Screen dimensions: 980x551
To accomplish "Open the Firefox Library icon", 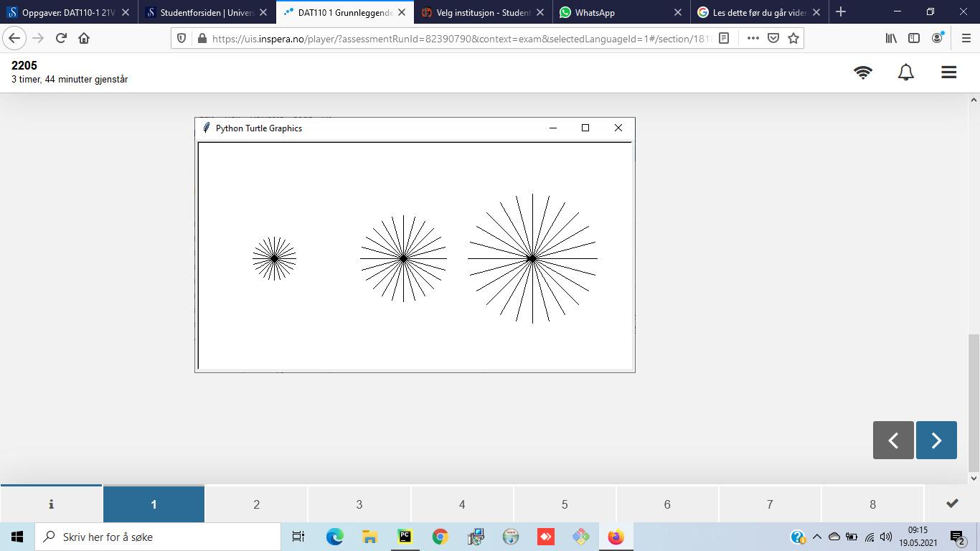I will [890, 38].
